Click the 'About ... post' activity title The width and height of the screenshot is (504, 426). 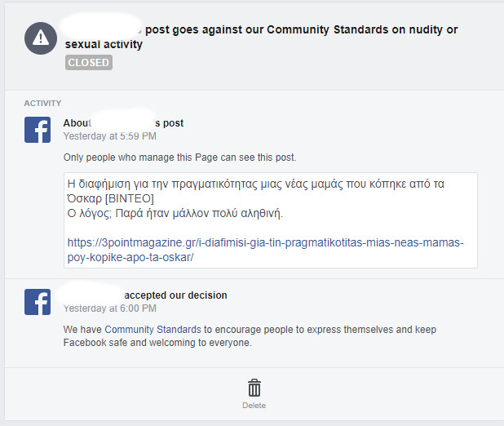pyautogui.click(x=123, y=123)
